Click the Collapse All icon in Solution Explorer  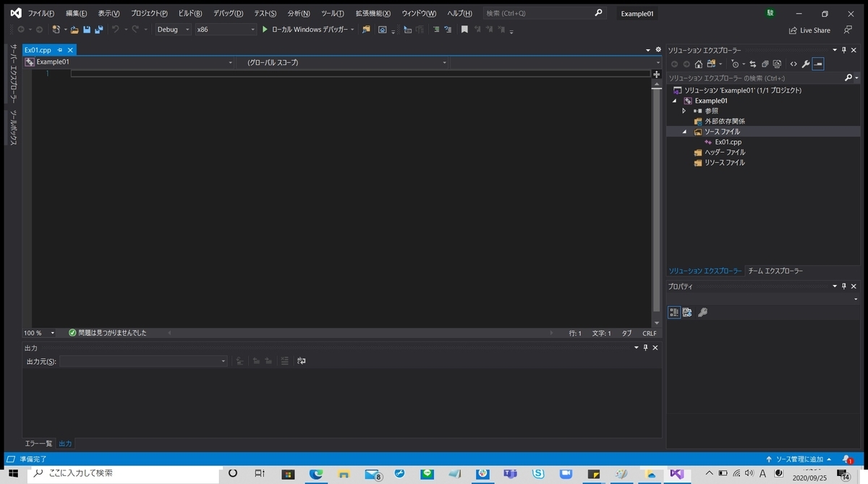[765, 64]
